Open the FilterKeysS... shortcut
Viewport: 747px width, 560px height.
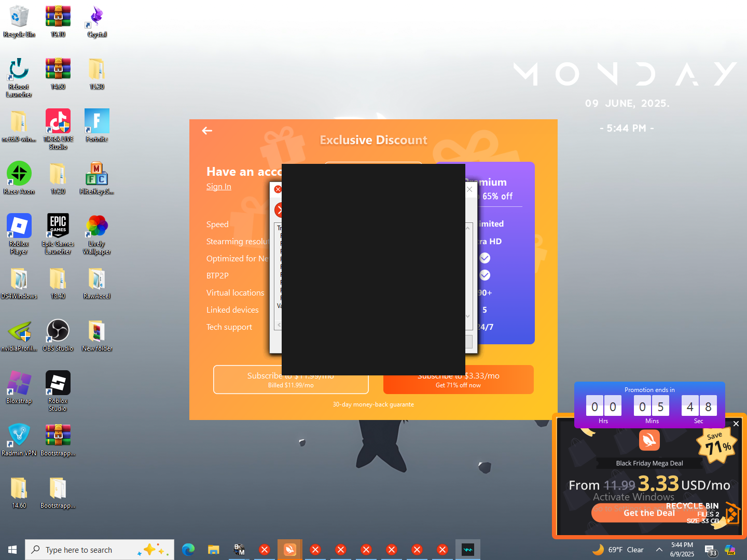point(97,178)
